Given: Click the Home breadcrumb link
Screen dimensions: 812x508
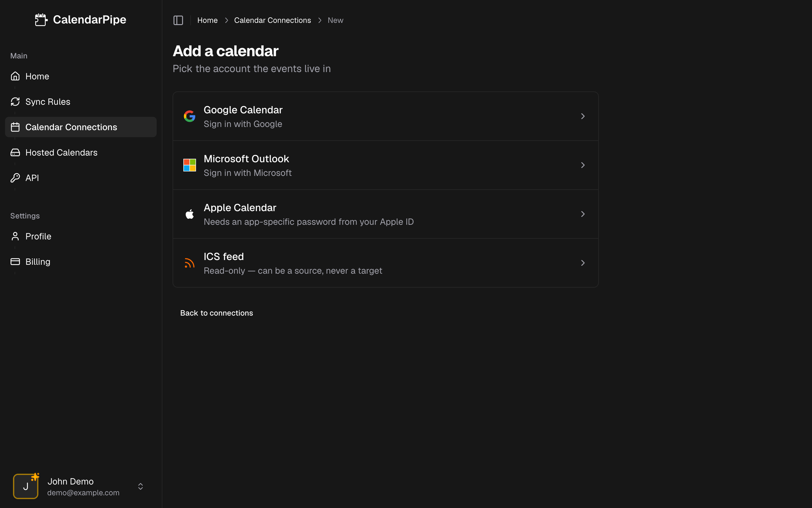Looking at the screenshot, I should tap(207, 20).
